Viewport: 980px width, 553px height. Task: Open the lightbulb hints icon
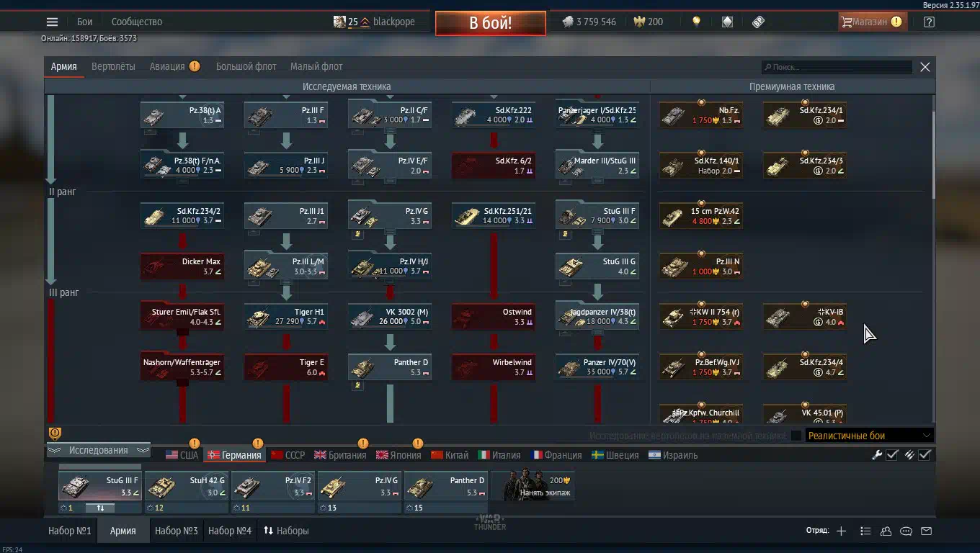(696, 22)
